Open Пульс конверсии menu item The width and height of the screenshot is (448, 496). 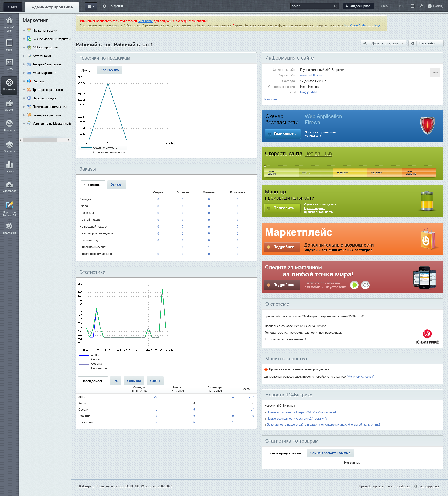(x=45, y=31)
